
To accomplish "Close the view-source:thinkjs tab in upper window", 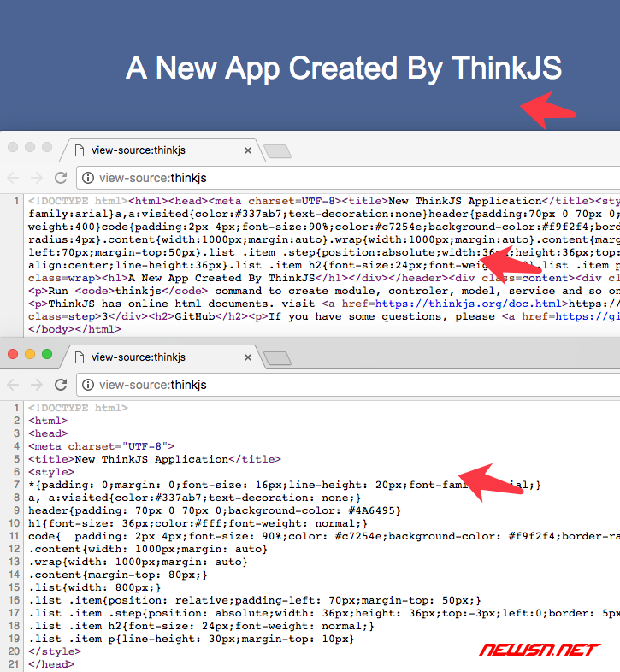I will point(248,150).
